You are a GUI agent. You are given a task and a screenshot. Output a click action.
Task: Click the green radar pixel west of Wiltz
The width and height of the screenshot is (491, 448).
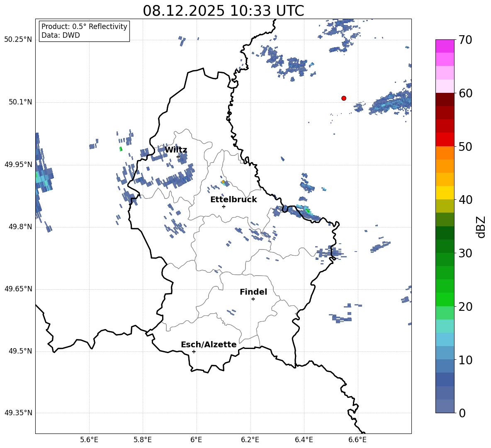121,149
